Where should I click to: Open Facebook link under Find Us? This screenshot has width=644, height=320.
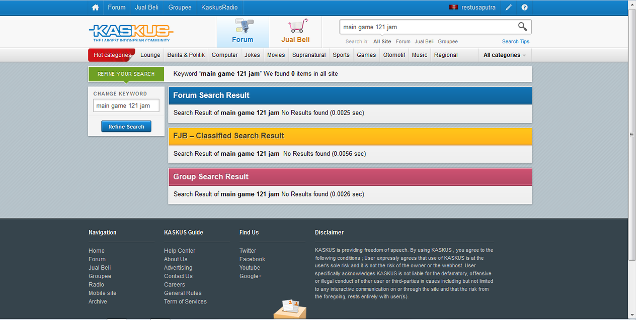point(252,259)
